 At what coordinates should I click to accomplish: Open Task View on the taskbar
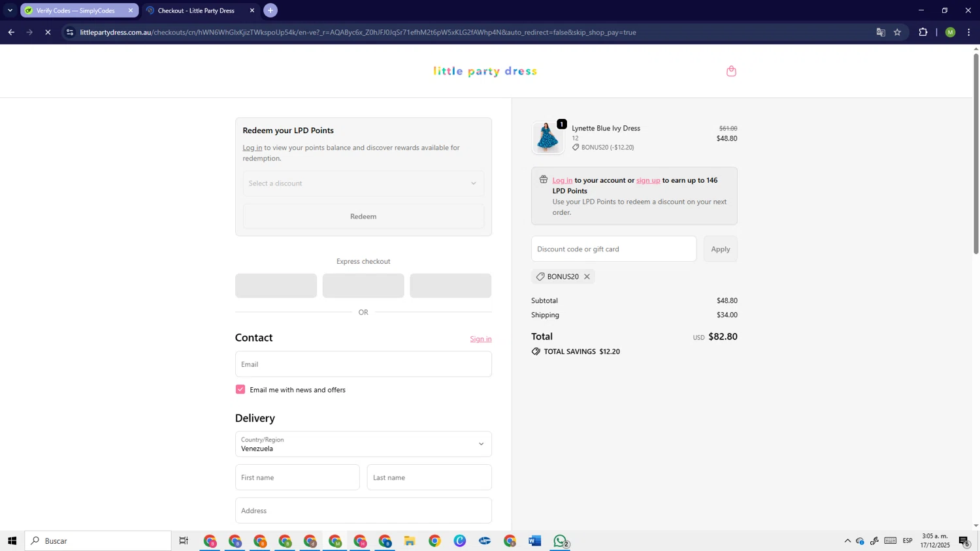click(184, 541)
